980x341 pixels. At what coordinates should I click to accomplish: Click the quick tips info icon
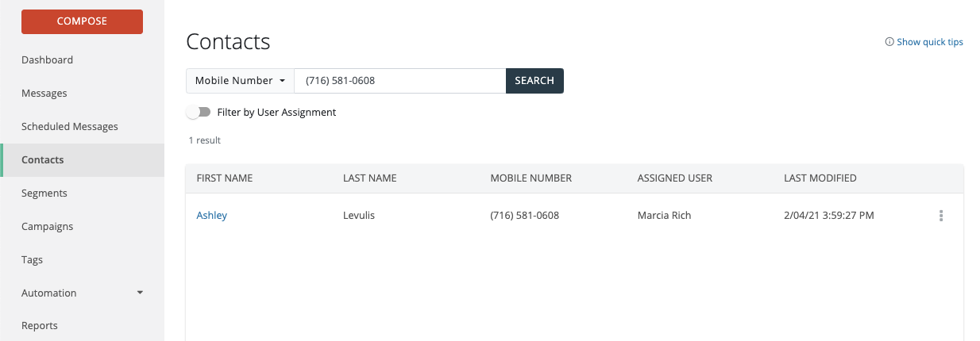click(889, 42)
